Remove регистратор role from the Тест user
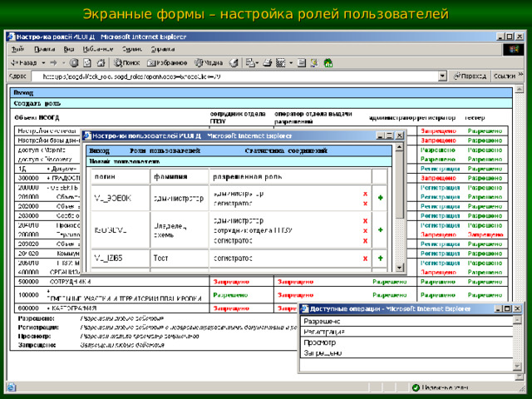This screenshot has width=532, height=399. (365, 259)
